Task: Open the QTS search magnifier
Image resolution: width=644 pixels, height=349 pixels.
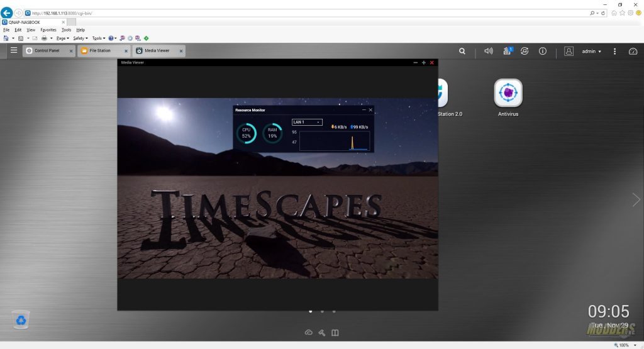Action: point(462,52)
